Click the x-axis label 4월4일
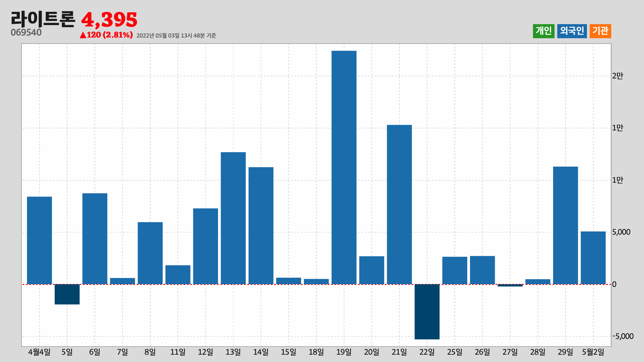 coord(39,352)
